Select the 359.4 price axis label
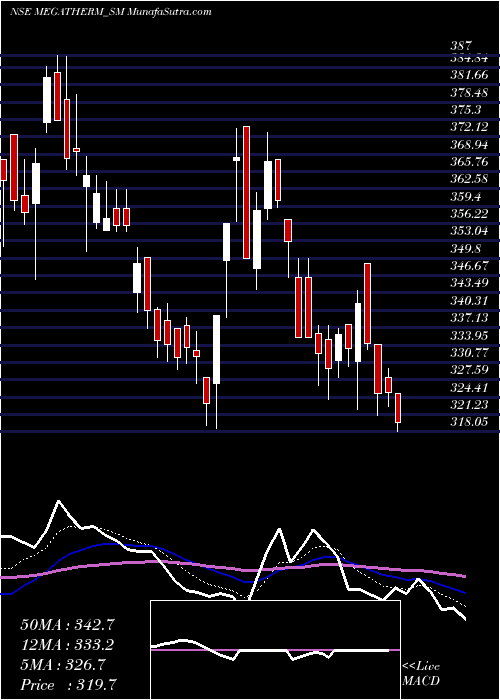The height and width of the screenshot is (700, 500). [465, 196]
